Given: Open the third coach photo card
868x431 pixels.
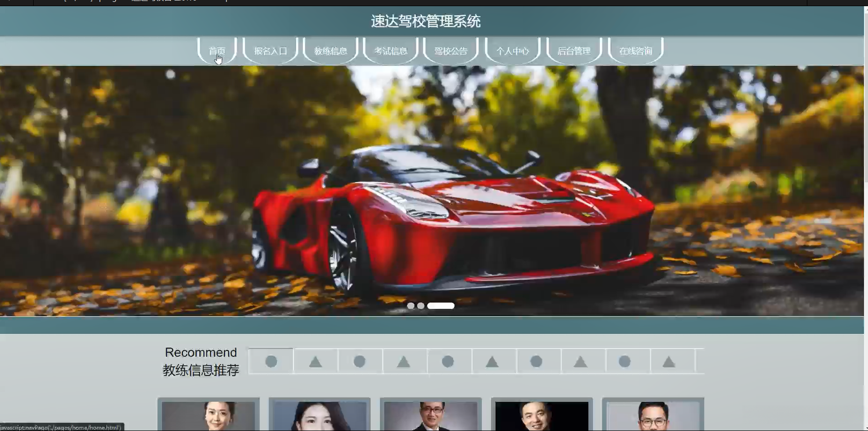Looking at the screenshot, I should pyautogui.click(x=431, y=414).
